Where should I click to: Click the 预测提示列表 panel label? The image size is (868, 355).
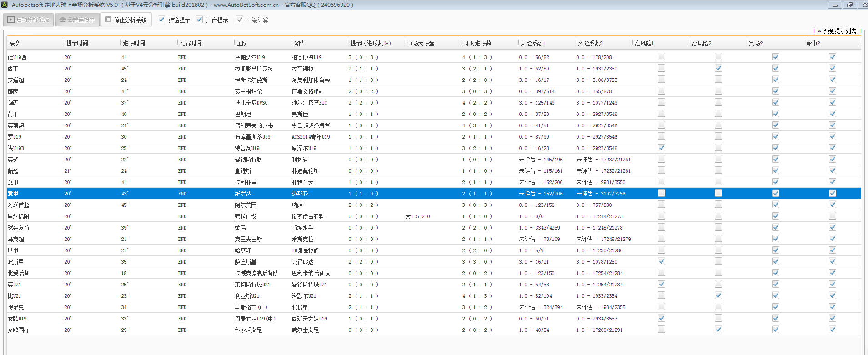[x=839, y=31]
